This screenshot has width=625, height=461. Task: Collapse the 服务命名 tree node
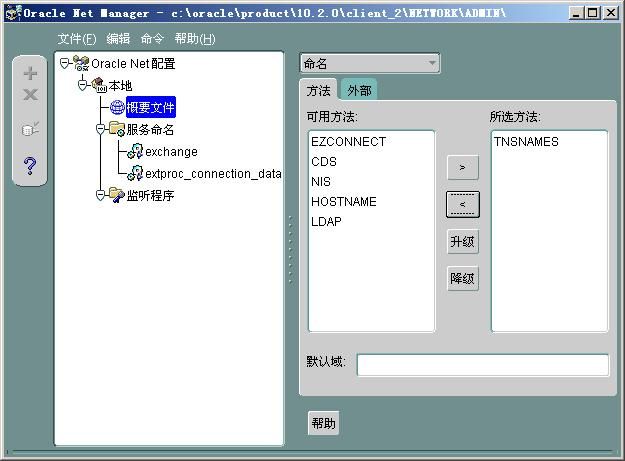click(100, 129)
